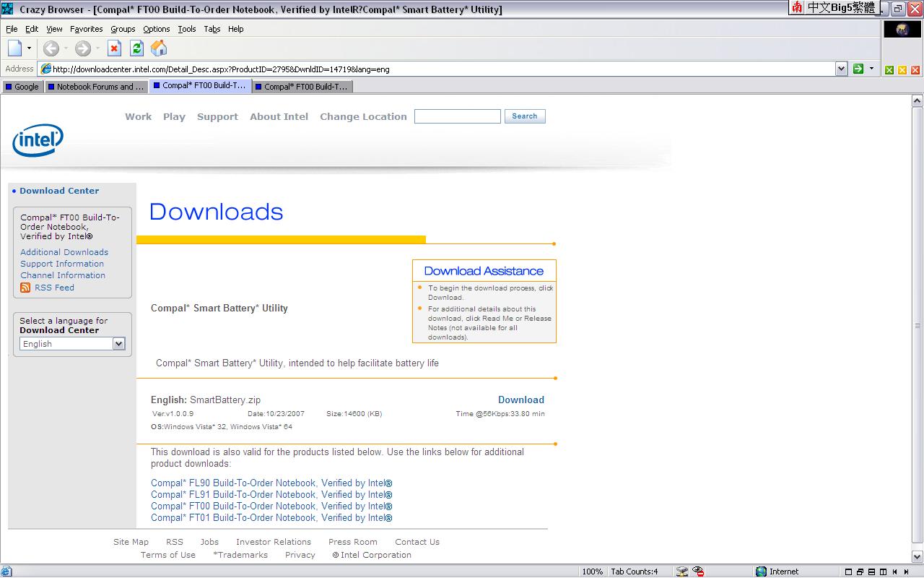This screenshot has height=578, width=924.
Task: Click the spinning globe throbber icon
Action: [902, 30]
